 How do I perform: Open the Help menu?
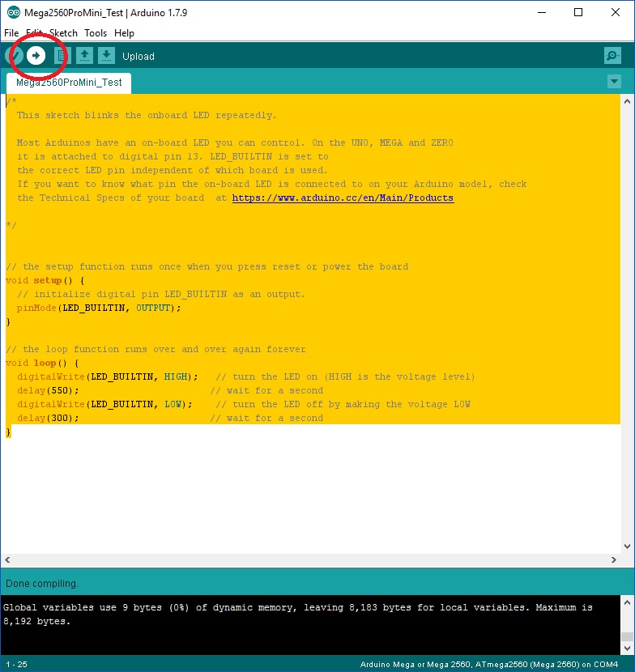tap(124, 33)
